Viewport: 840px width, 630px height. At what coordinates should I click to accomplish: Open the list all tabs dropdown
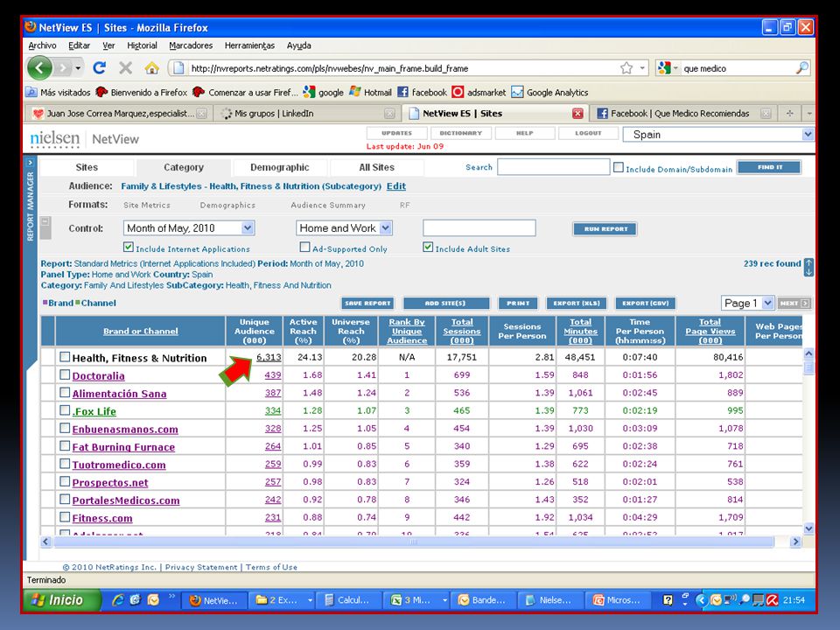pyautogui.click(x=808, y=113)
